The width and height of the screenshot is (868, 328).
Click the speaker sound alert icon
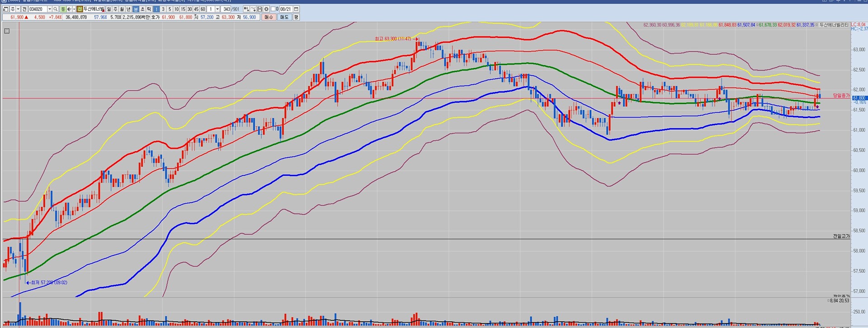click(69, 9)
